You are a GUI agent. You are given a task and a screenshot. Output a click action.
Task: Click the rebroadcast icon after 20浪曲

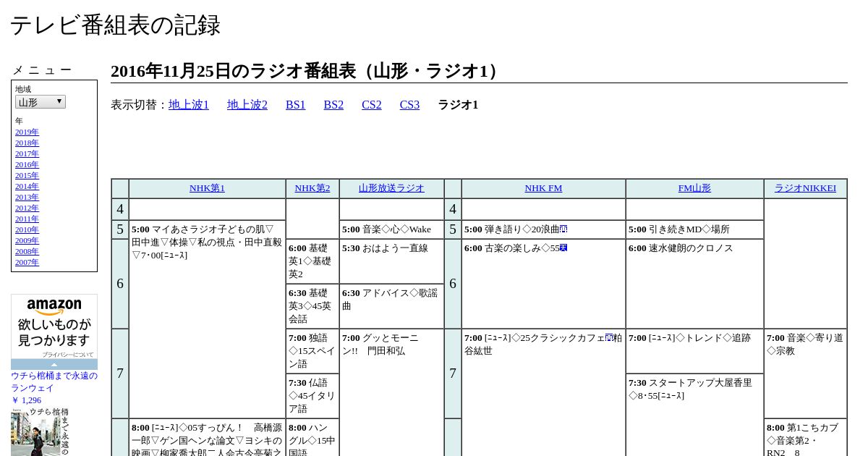pos(563,229)
